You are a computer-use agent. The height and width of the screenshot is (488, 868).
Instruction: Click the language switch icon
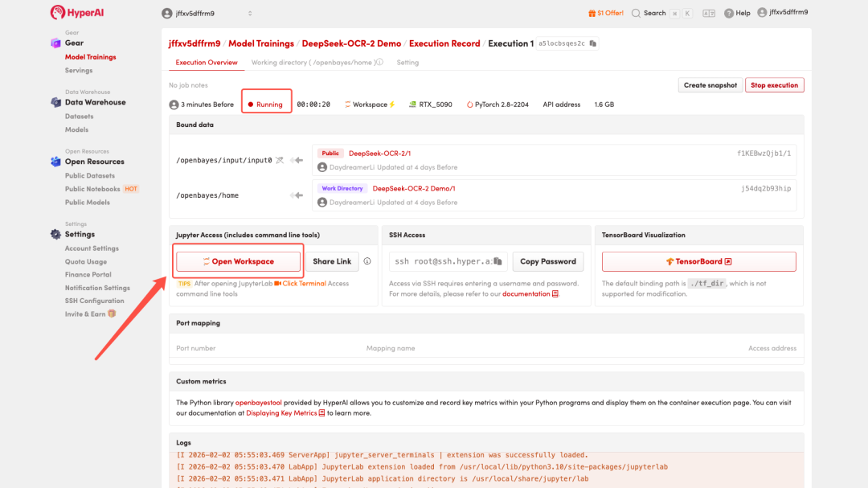[709, 13]
